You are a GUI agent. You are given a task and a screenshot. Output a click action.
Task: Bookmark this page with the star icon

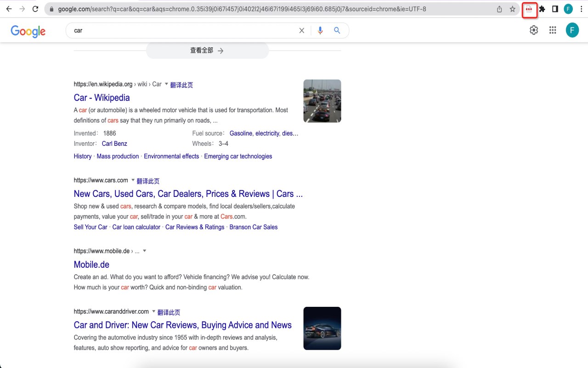513,9
